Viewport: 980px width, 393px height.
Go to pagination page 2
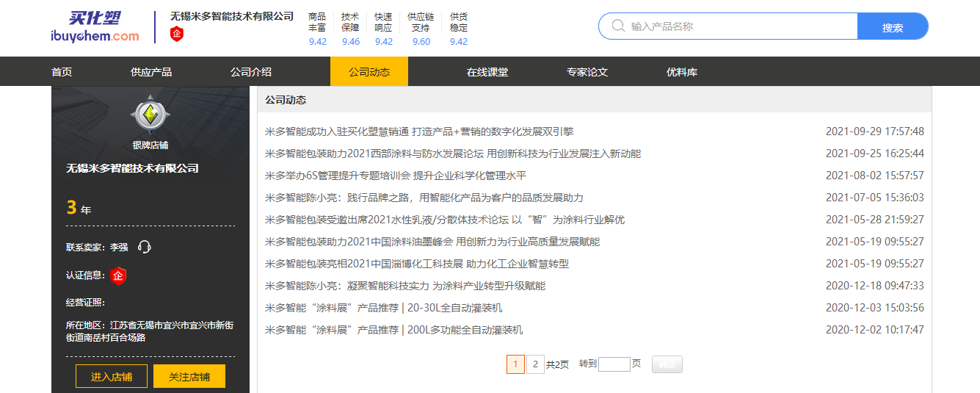point(535,364)
